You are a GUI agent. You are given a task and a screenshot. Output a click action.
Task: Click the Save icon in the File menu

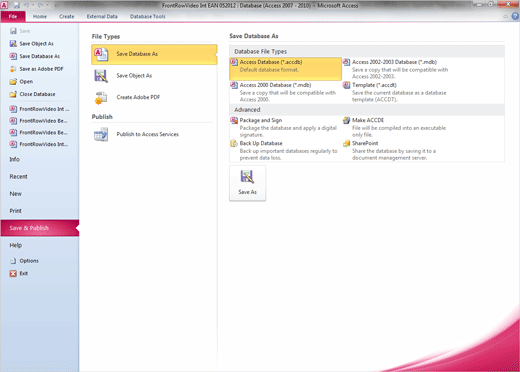point(13,31)
